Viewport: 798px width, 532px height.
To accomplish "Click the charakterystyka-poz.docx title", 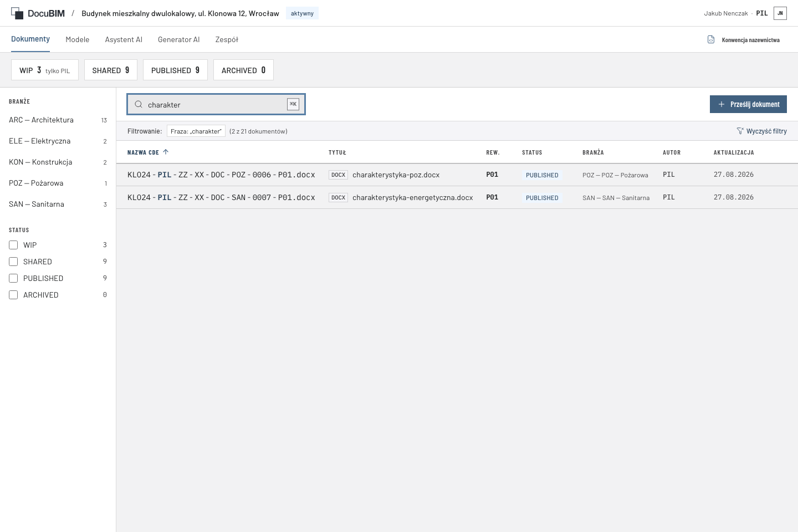I will 396,175.
